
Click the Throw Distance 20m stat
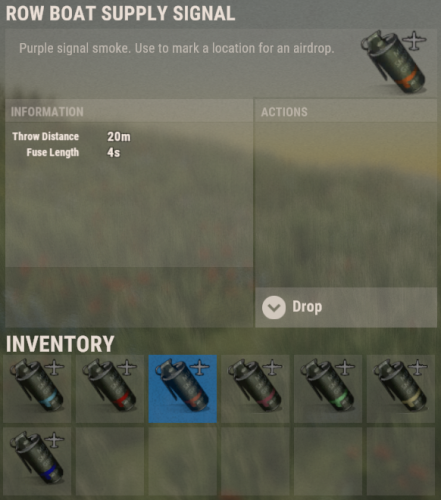[x=71, y=136]
